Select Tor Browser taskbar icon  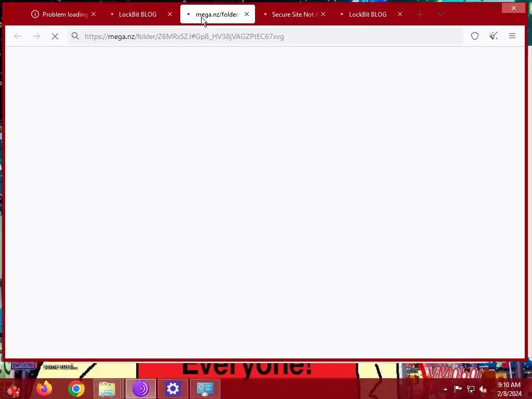[141, 389]
